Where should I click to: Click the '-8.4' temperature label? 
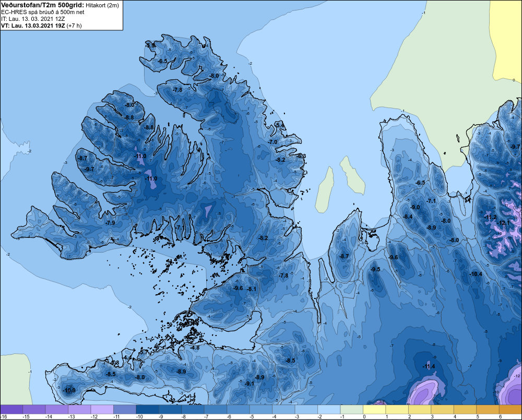click(x=408, y=217)
